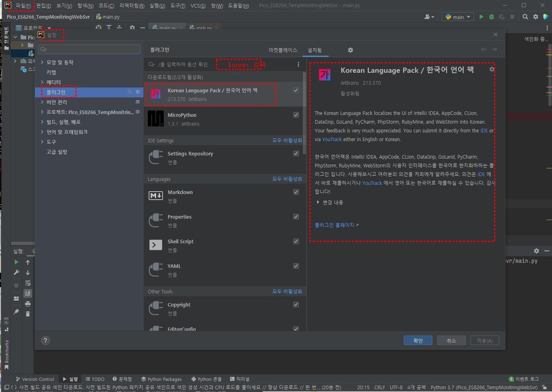Select 키맵 in settings tree
Image resolution: width=552 pixels, height=392 pixels.
tap(51, 72)
